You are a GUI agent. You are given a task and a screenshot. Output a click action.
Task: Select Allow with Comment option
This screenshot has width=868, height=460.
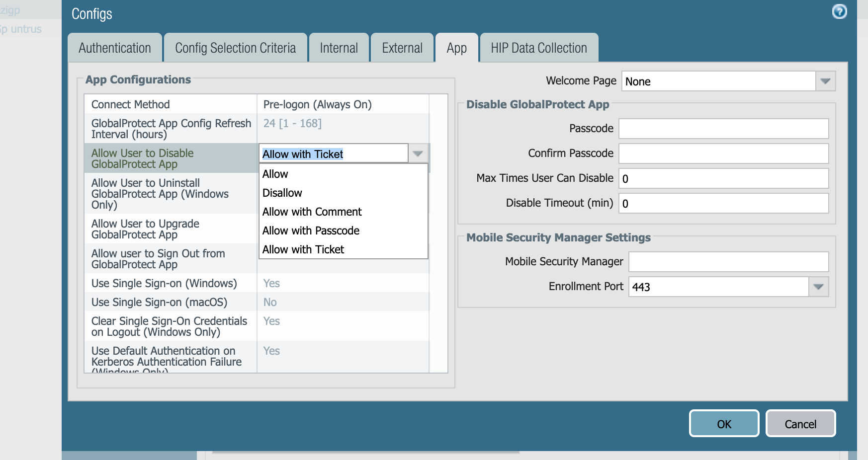coord(312,212)
